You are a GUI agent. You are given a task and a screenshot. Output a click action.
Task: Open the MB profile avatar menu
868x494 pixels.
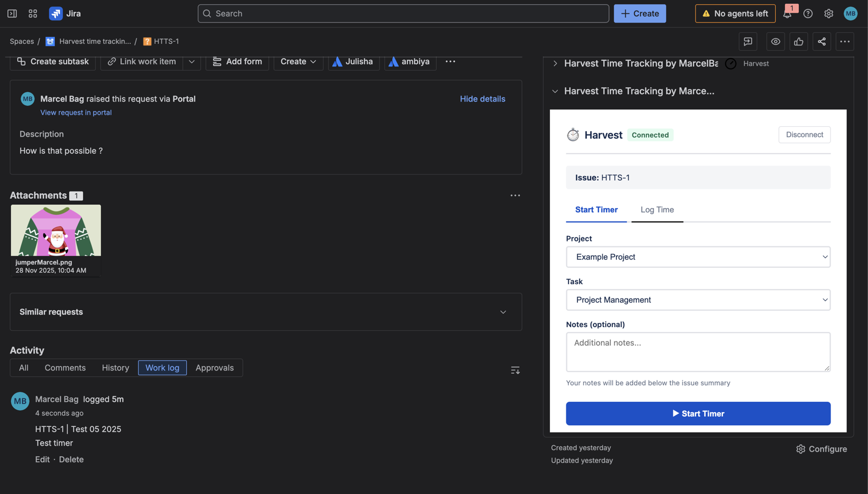point(850,14)
